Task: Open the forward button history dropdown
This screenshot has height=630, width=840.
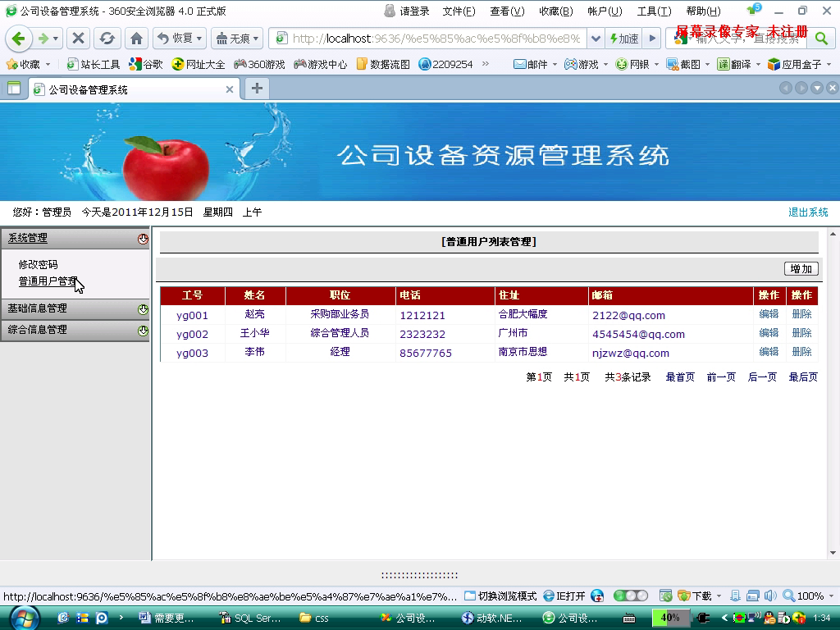Action: point(56,39)
